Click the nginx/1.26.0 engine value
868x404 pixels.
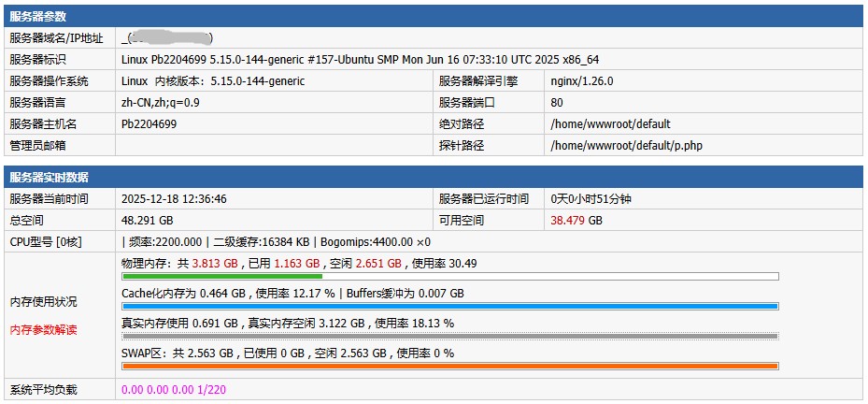click(582, 81)
